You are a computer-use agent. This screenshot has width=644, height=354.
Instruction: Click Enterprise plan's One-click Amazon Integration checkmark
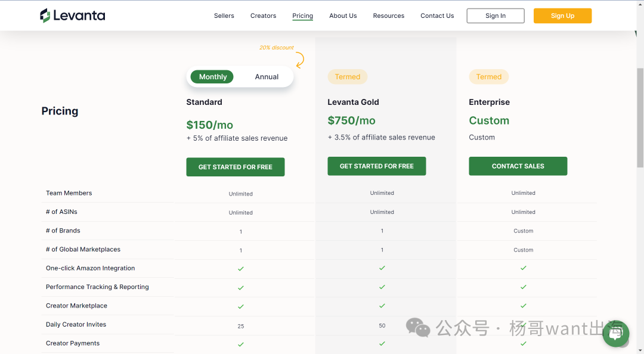click(523, 268)
